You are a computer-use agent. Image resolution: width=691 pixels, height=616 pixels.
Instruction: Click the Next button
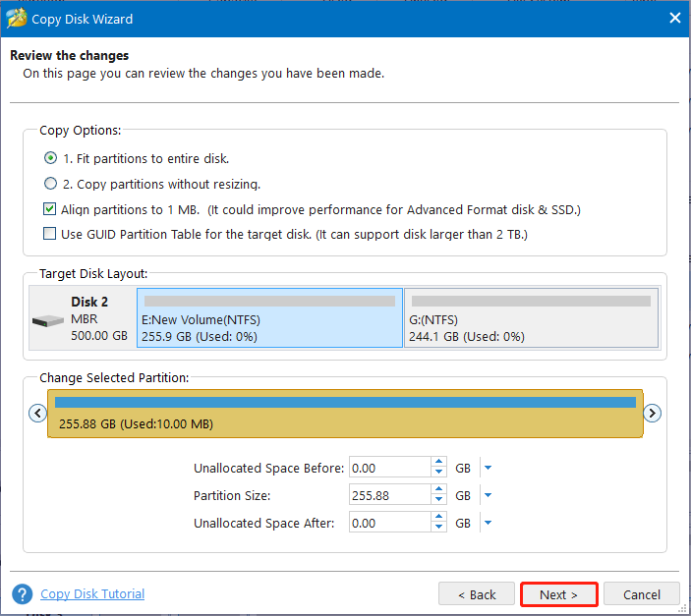pyautogui.click(x=558, y=594)
